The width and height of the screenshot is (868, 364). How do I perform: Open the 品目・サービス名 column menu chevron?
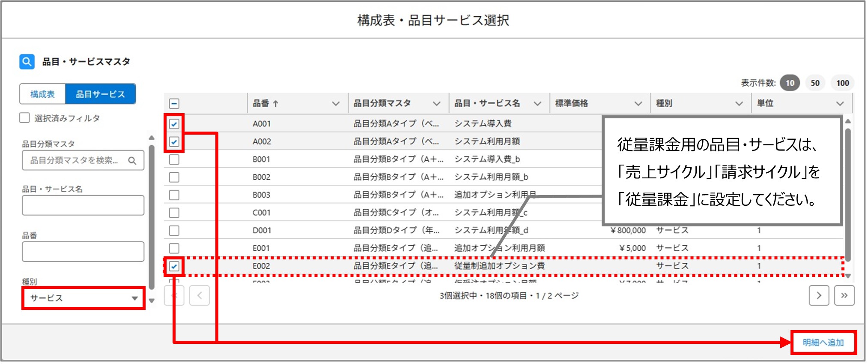(537, 104)
